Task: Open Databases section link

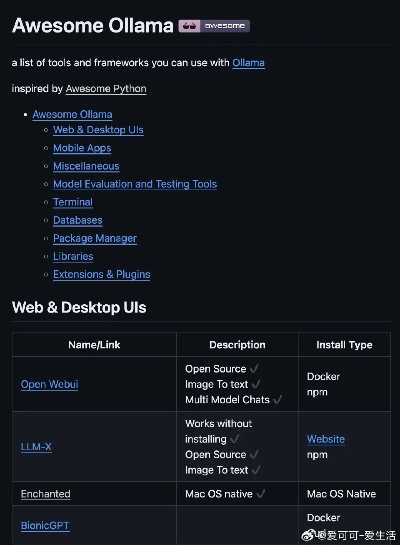Action: pos(78,220)
